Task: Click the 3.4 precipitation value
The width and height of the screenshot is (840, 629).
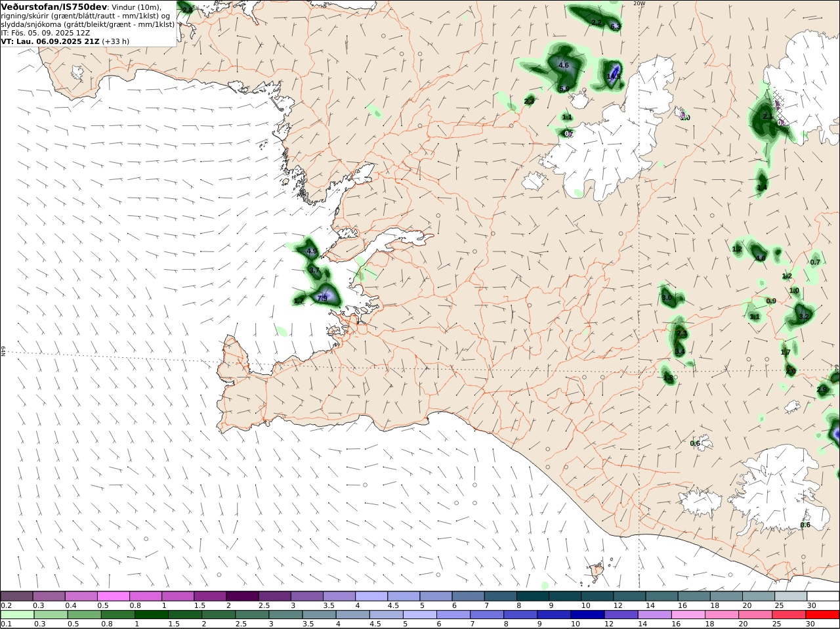Action: [x=679, y=352]
